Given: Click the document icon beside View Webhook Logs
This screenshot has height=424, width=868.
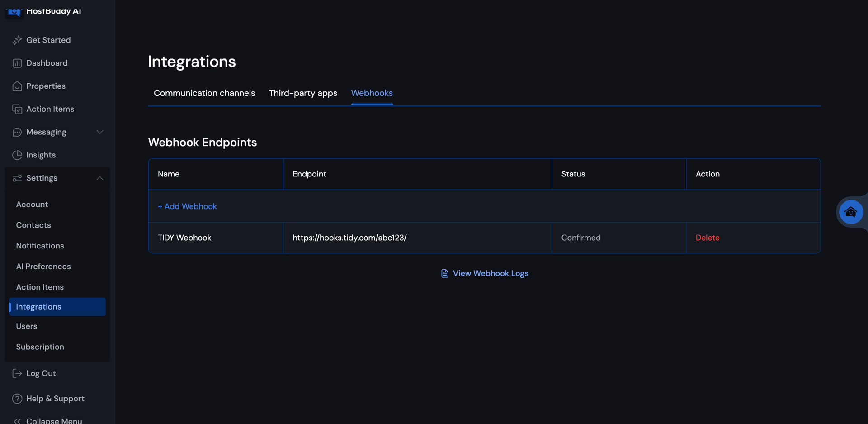Looking at the screenshot, I should click(x=445, y=273).
